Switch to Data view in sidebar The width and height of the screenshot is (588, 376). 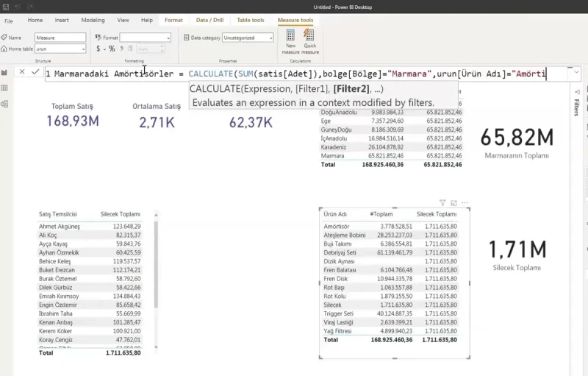(4, 88)
